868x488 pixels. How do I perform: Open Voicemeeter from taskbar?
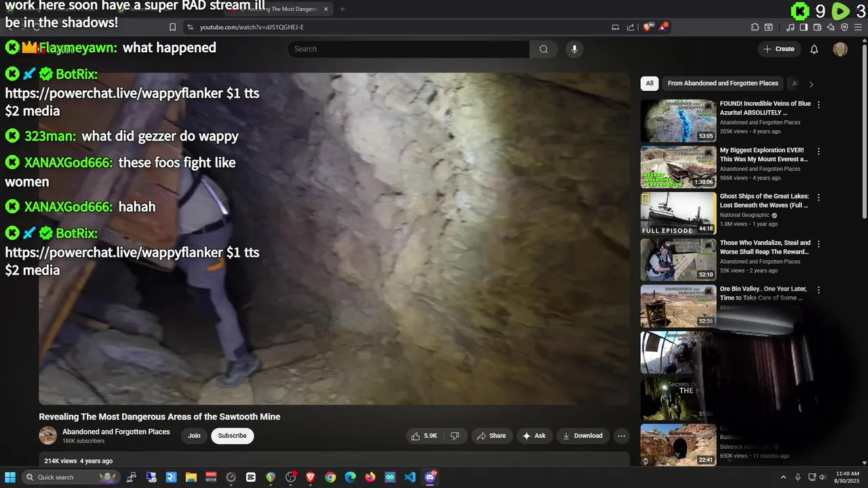click(x=211, y=477)
